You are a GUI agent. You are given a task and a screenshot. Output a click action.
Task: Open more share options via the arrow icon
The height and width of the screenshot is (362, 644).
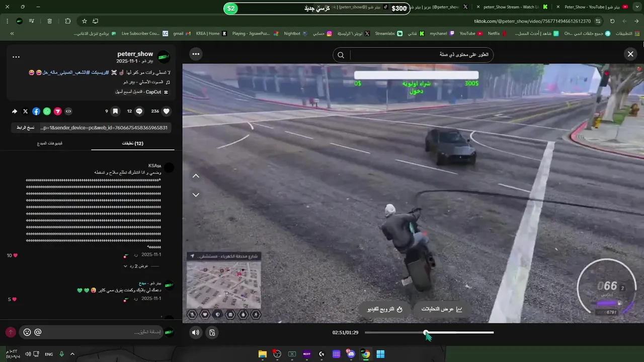pyautogui.click(x=15, y=111)
